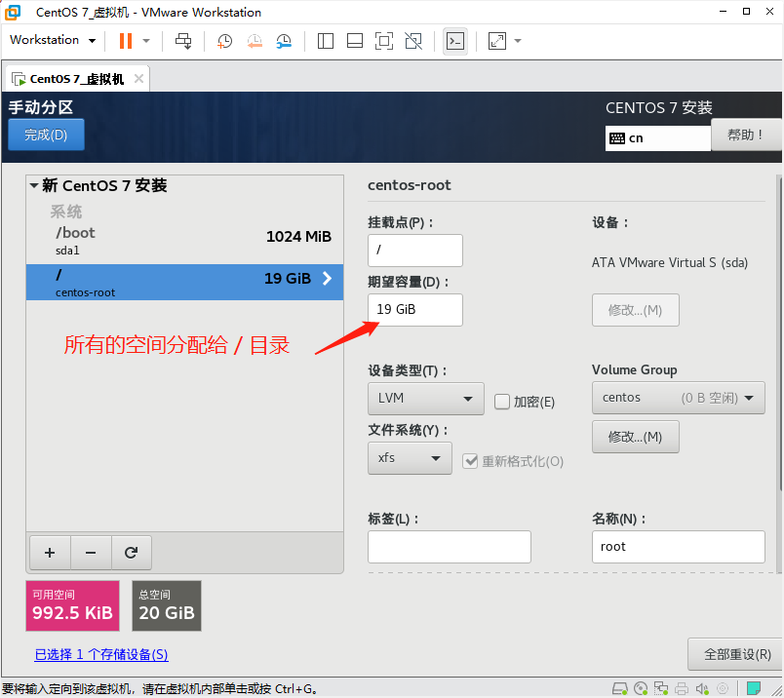
Task: Select the /boot sda1 partition row
Action: pyautogui.click(x=184, y=241)
